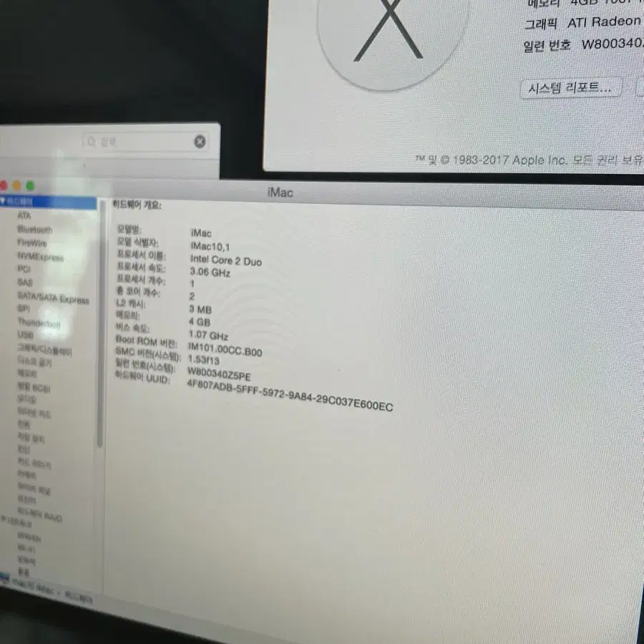The width and height of the screenshot is (644, 644).
Task: Click the Boot ROM value IM101.00CC.B00
Action: pos(225,349)
